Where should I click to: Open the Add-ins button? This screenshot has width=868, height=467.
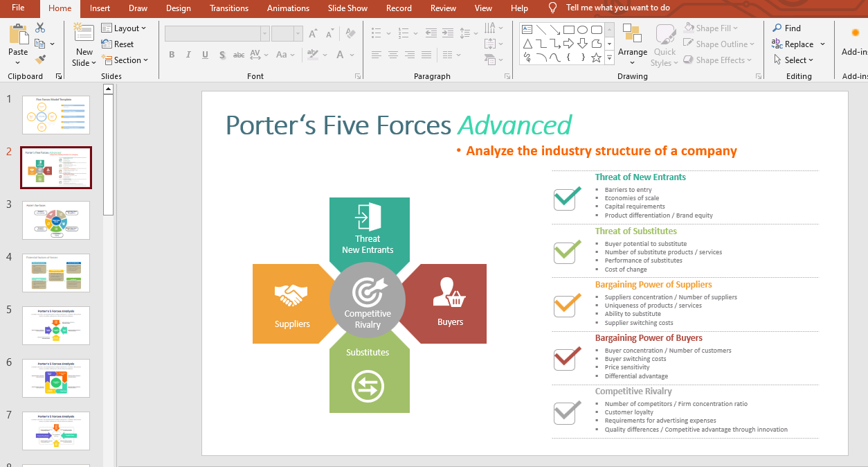[x=856, y=42]
